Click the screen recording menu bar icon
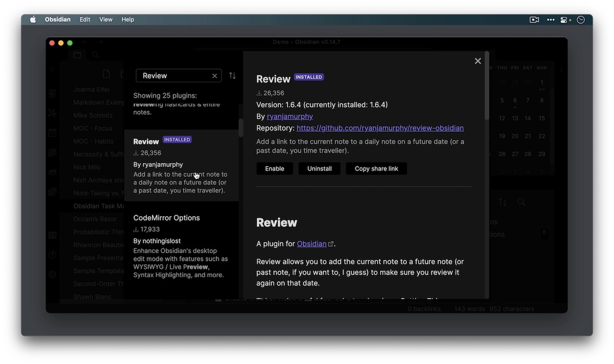The width and height of the screenshot is (614, 364). click(x=534, y=19)
